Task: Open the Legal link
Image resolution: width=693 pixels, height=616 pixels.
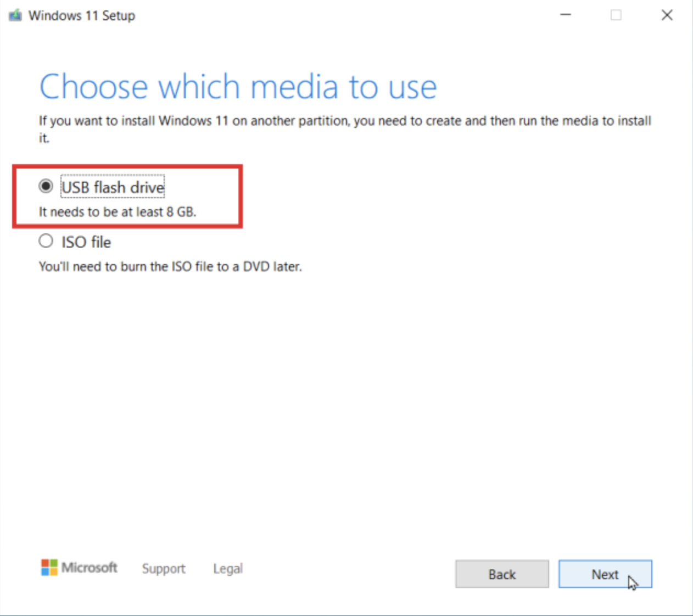Action: [228, 569]
